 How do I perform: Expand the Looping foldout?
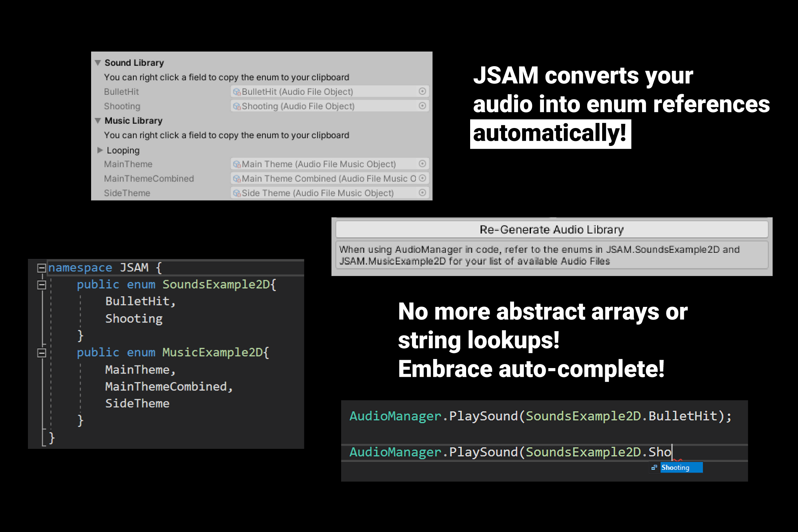(x=100, y=150)
